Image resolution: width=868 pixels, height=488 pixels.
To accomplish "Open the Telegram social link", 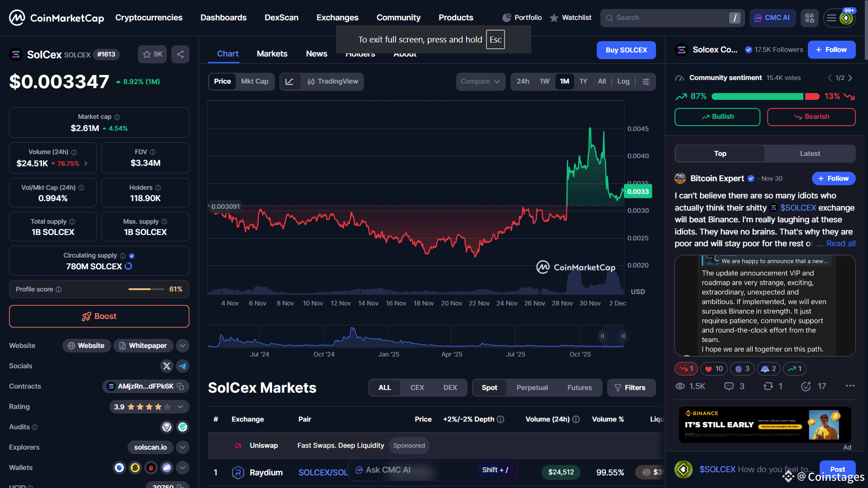I will (x=183, y=366).
